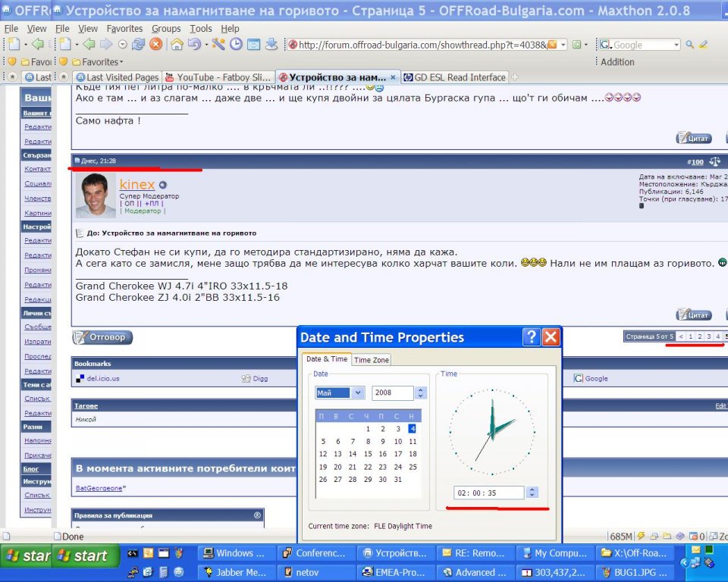The width and height of the screenshot is (728, 582).
Task: Open the Tools menu
Action: pos(200,29)
